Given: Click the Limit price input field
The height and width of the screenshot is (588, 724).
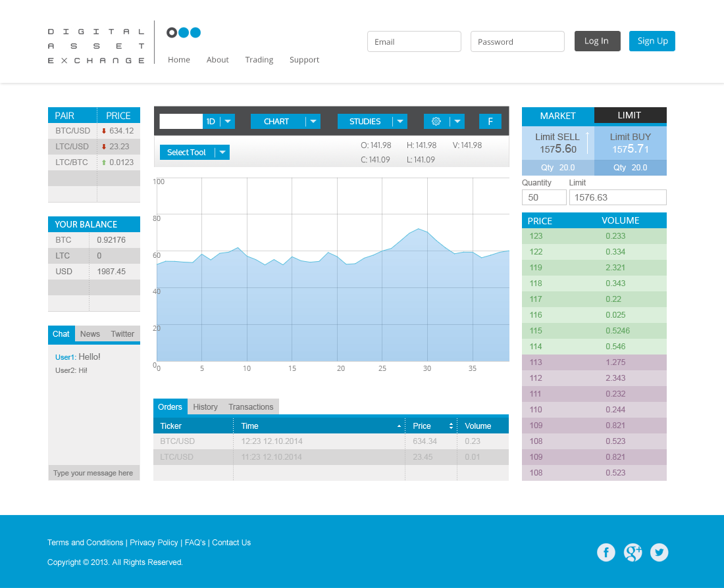Looking at the screenshot, I should 617,197.
